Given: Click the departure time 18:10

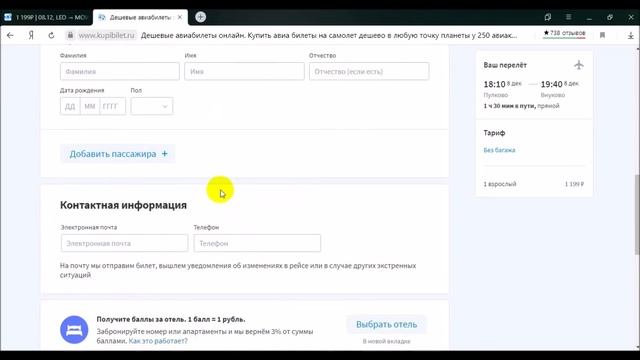Looking at the screenshot, I should [494, 84].
